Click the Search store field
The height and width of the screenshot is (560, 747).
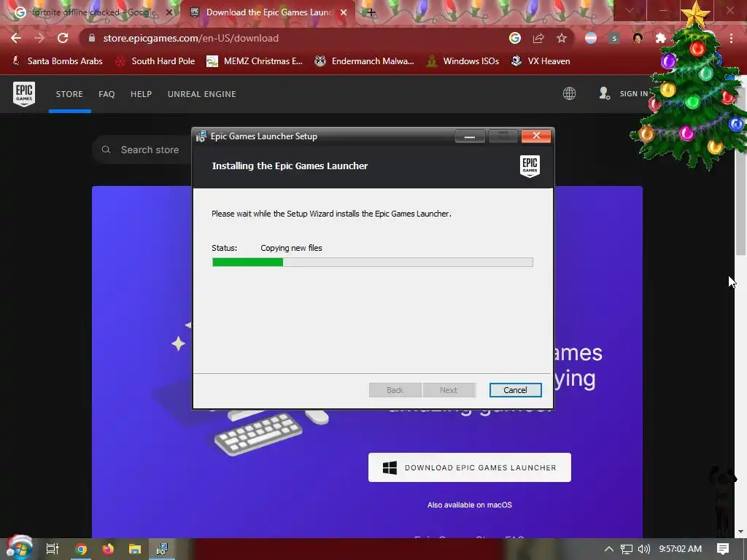(150, 149)
